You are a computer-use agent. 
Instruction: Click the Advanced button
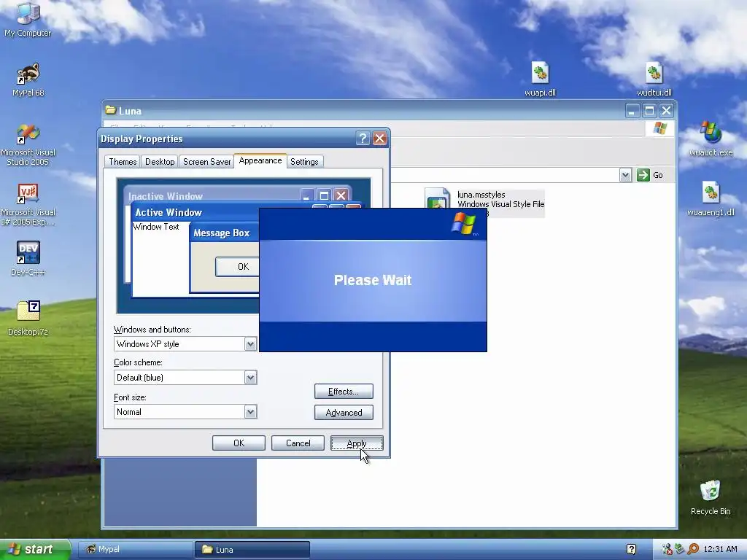click(x=344, y=413)
